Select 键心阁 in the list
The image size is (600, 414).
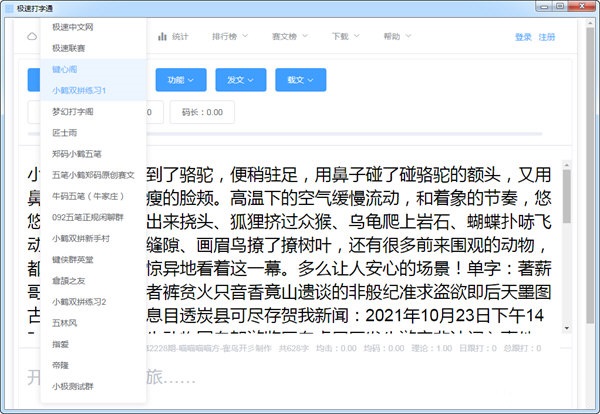tap(93, 69)
